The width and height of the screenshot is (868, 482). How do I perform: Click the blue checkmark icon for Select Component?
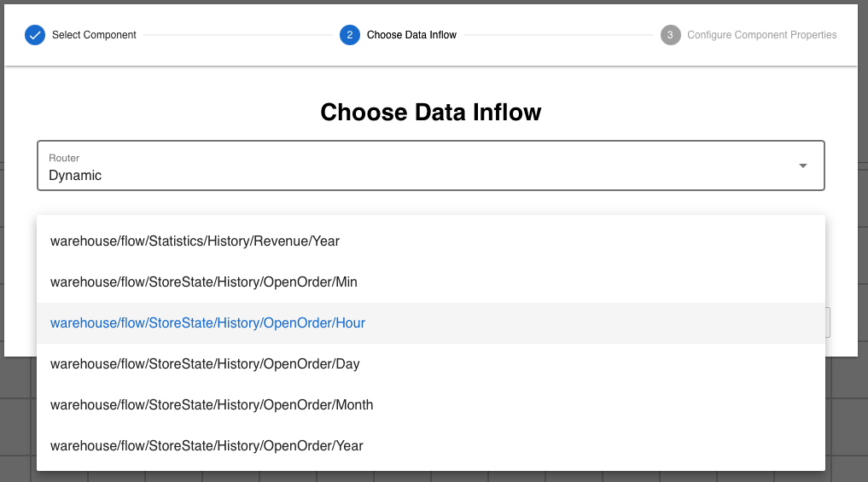pyautogui.click(x=35, y=35)
